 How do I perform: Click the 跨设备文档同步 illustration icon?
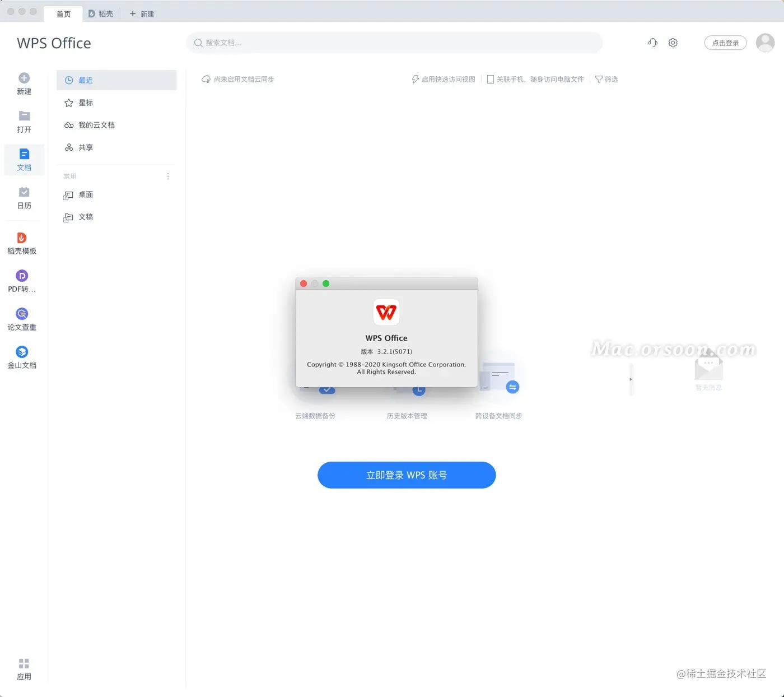click(500, 378)
